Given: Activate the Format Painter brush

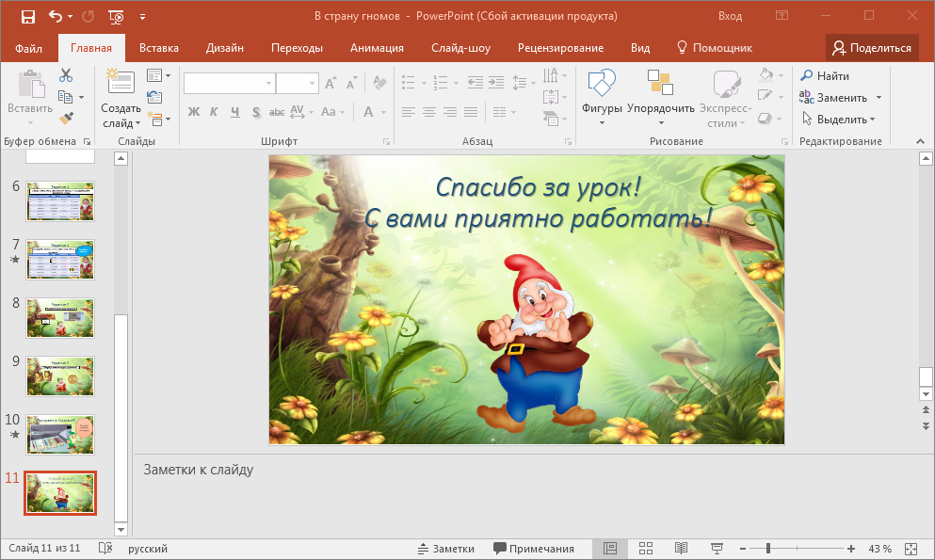Looking at the screenshot, I should tap(66, 119).
